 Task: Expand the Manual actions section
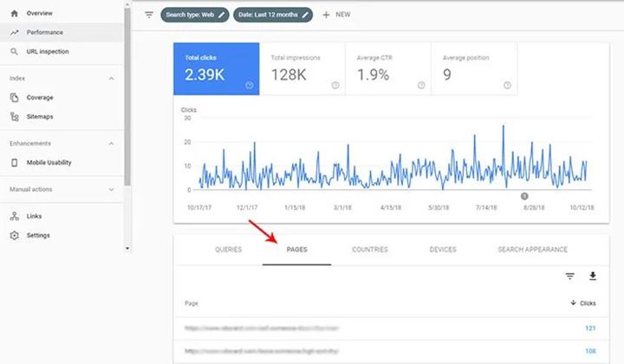point(112,189)
